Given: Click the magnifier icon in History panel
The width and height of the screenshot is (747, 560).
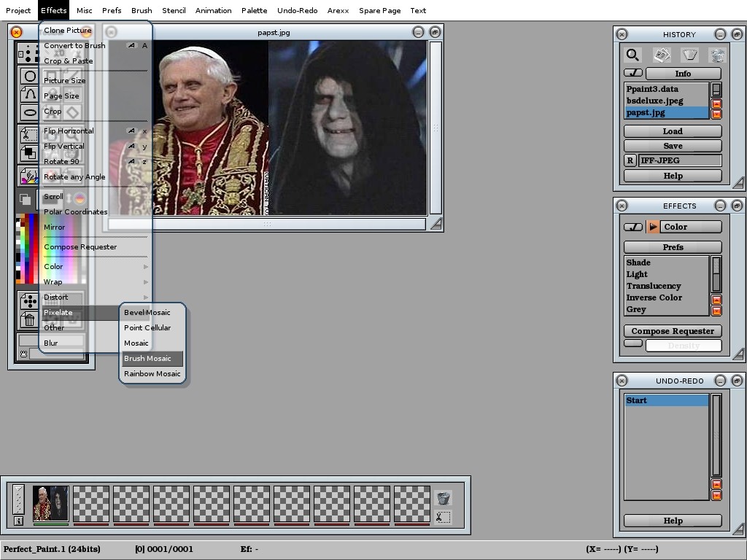Looking at the screenshot, I should tap(632, 55).
